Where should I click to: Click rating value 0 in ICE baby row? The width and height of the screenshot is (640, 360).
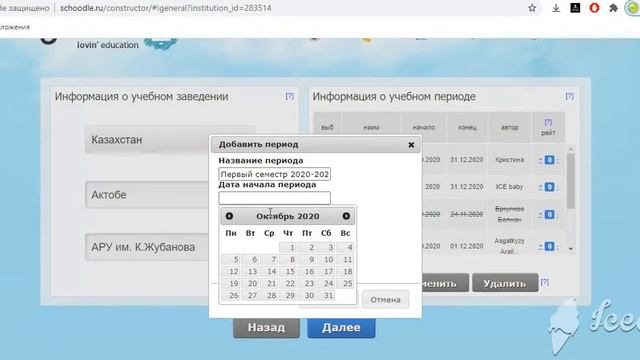coord(549,187)
